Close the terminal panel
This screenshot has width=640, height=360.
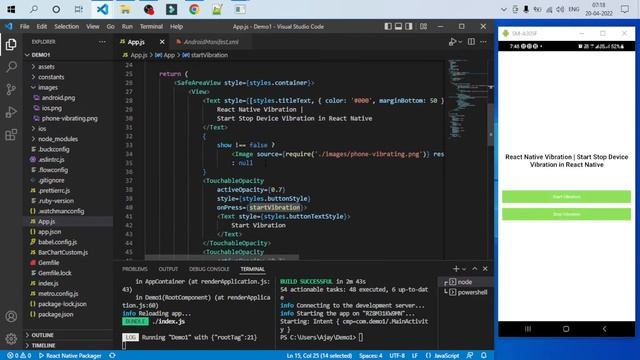tap(485, 269)
